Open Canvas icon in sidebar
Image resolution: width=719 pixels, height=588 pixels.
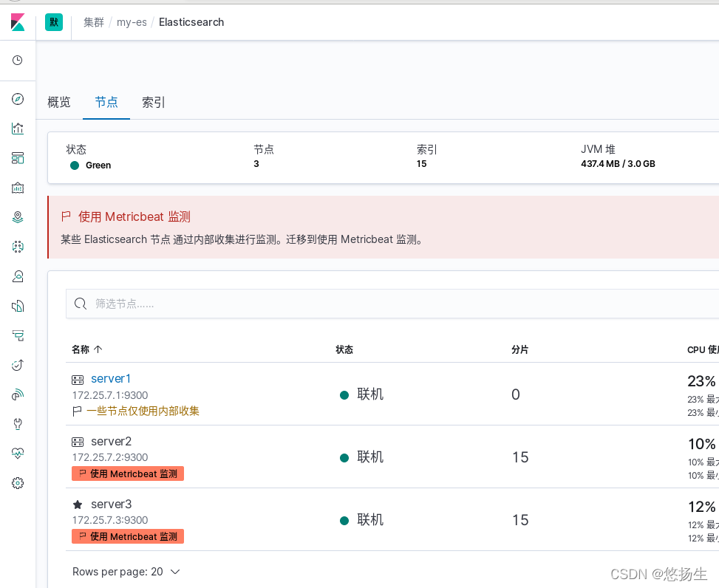coord(18,188)
